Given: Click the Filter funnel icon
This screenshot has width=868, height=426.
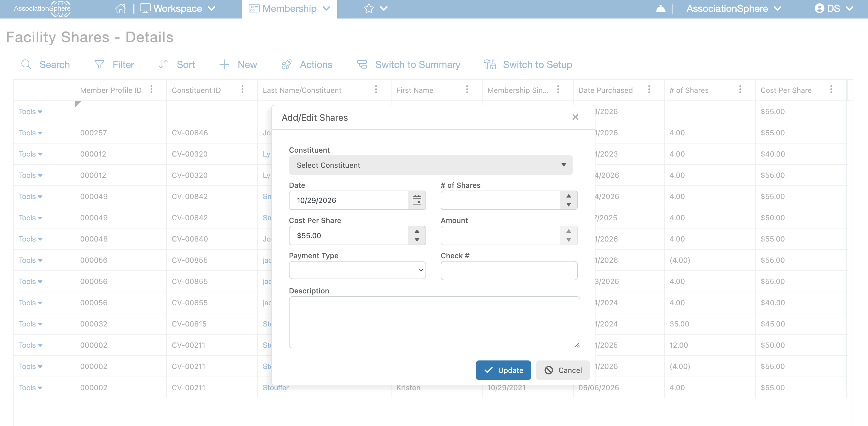Looking at the screenshot, I should (99, 64).
